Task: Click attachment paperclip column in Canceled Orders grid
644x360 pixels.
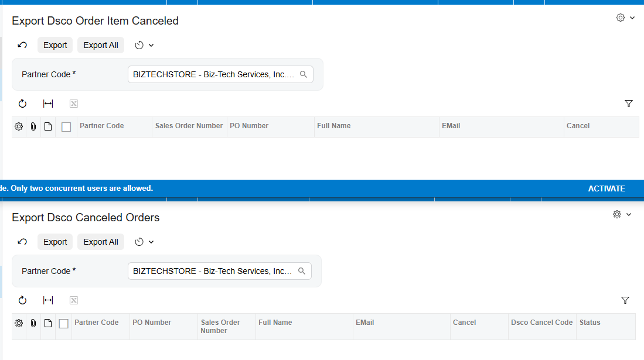Action: click(33, 323)
